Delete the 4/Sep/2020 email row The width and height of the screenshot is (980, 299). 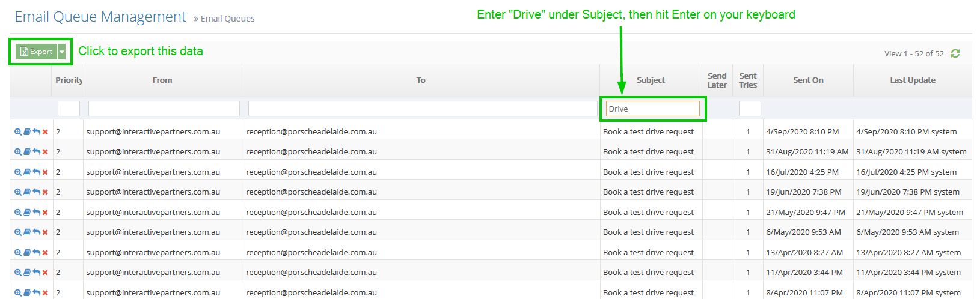pyautogui.click(x=45, y=132)
